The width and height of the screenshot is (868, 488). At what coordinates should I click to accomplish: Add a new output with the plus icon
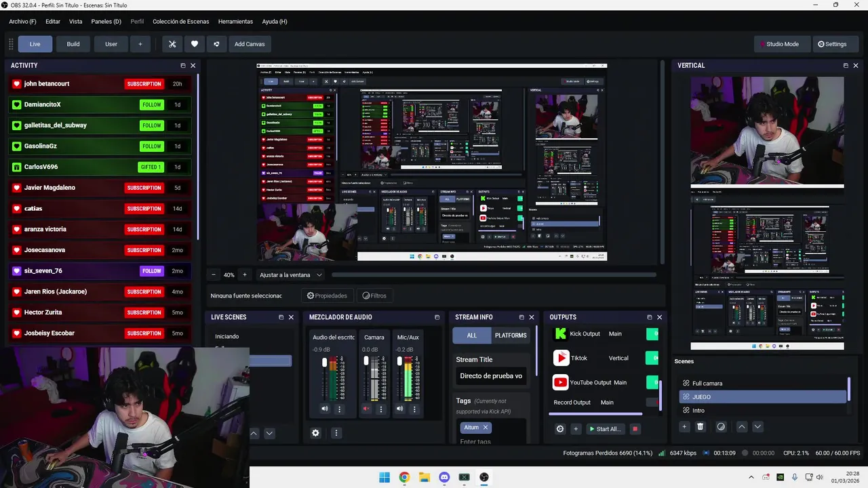[576, 429]
